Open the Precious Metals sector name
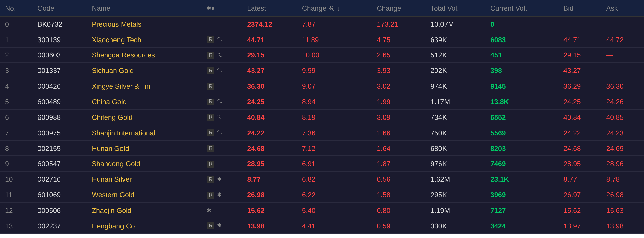The height and width of the screenshot is (238, 644). pyautogui.click(x=116, y=24)
